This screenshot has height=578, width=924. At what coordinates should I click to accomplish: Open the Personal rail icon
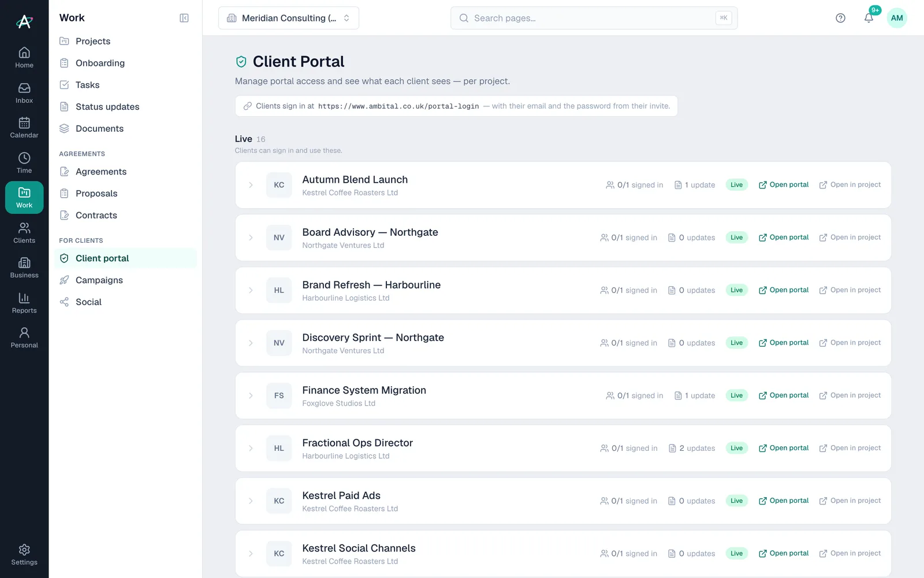pyautogui.click(x=24, y=338)
